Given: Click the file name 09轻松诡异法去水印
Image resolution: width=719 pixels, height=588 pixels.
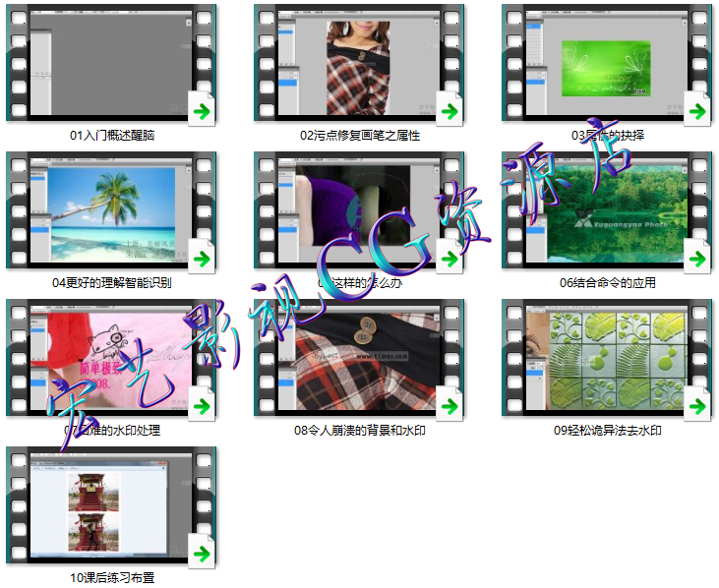Looking at the screenshot, I should pyautogui.click(x=608, y=431).
